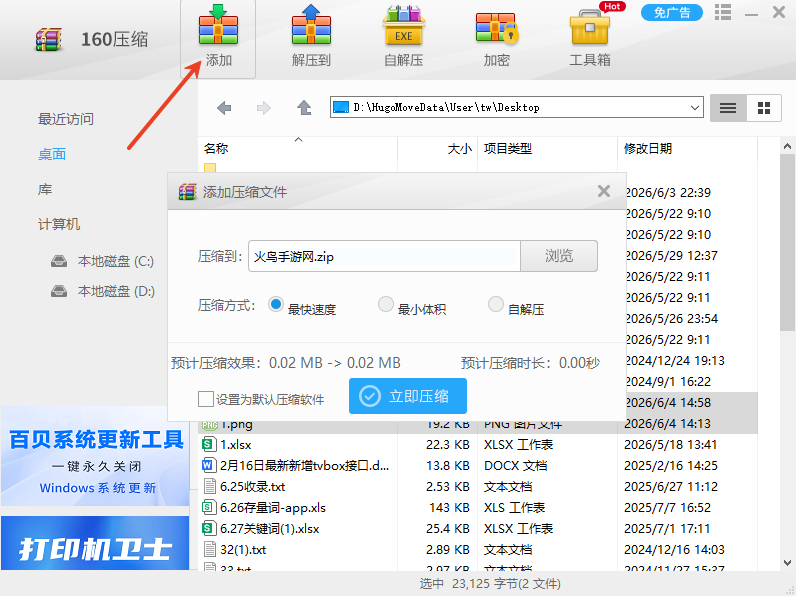Select 库 in the sidebar
The image size is (796, 596).
coord(45,189)
